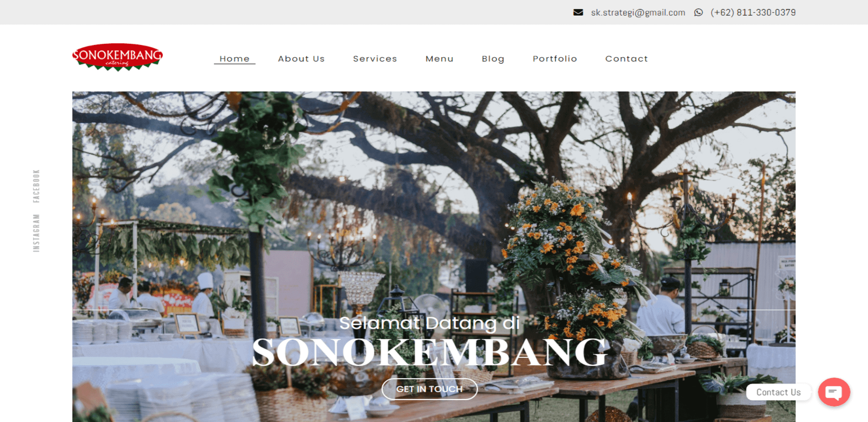Click the envelope email icon
Image resolution: width=868 pixels, height=422 pixels.
tap(578, 12)
